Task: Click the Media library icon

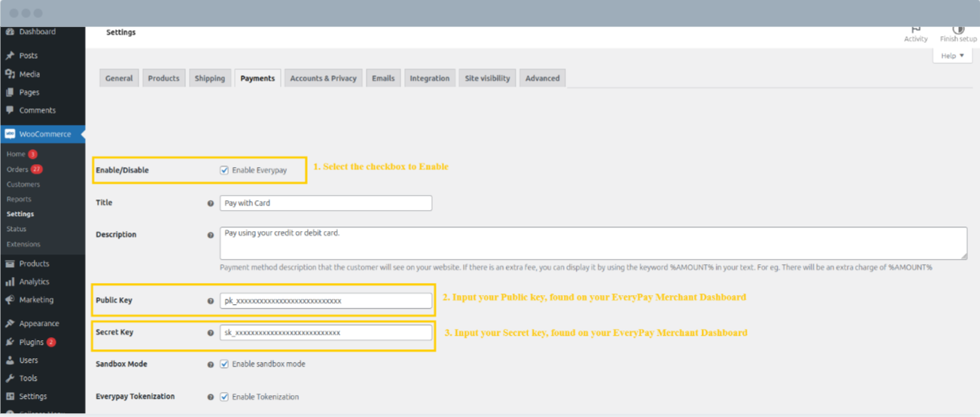Action: point(10,74)
